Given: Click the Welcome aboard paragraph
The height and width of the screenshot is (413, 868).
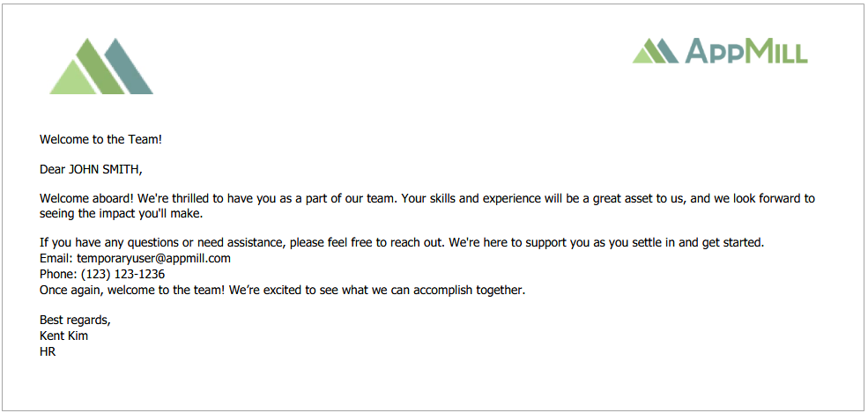Looking at the screenshot, I should (x=427, y=206).
